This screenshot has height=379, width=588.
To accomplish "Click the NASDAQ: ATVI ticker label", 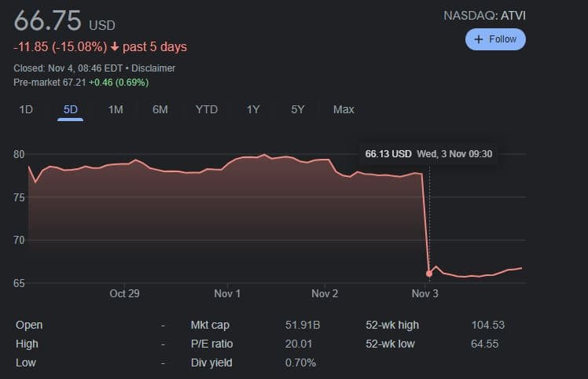I will point(484,15).
